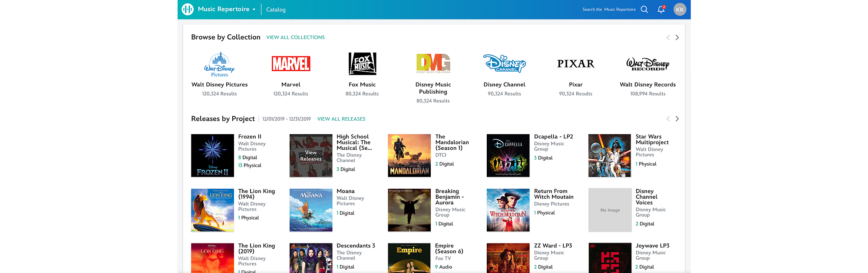Click the Descendants 3 title
868x273 pixels.
[x=356, y=246]
